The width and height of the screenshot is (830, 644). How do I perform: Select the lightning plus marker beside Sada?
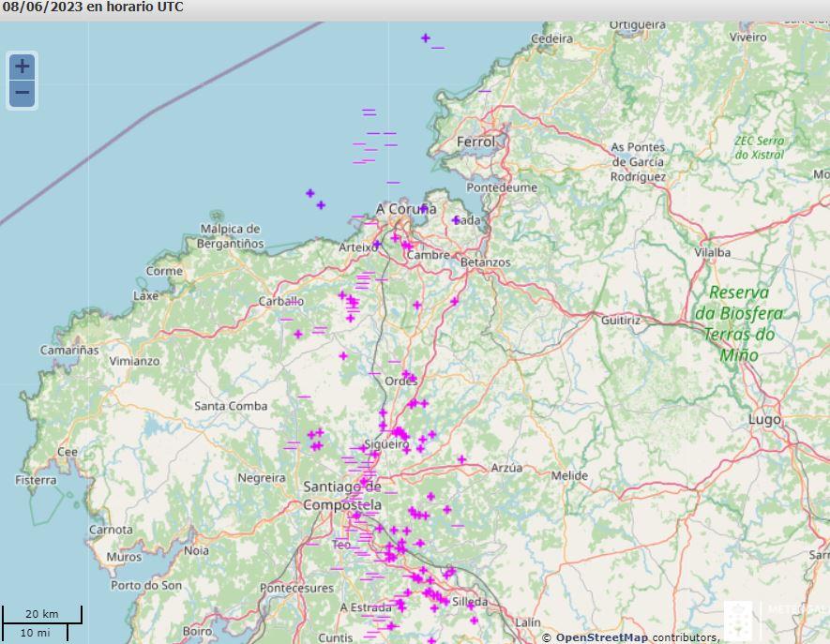pos(456,220)
